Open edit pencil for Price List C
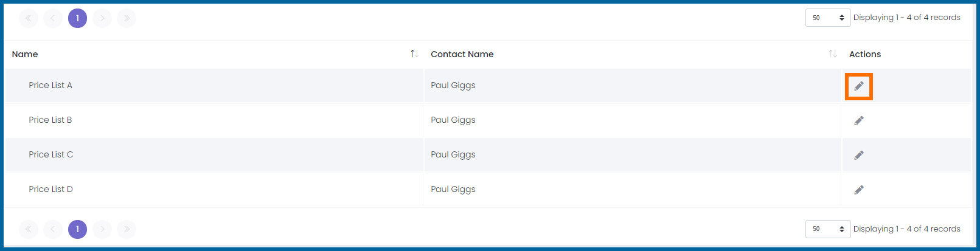The image size is (980, 251). tap(858, 155)
